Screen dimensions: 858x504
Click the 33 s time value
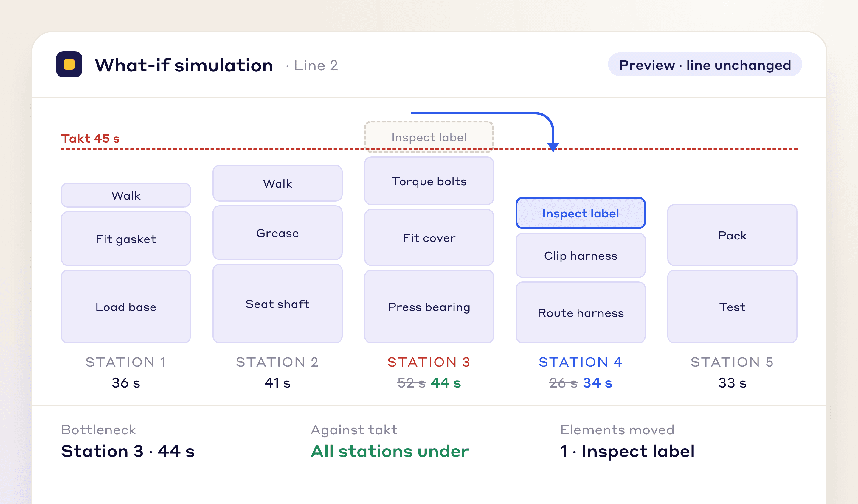click(x=732, y=383)
